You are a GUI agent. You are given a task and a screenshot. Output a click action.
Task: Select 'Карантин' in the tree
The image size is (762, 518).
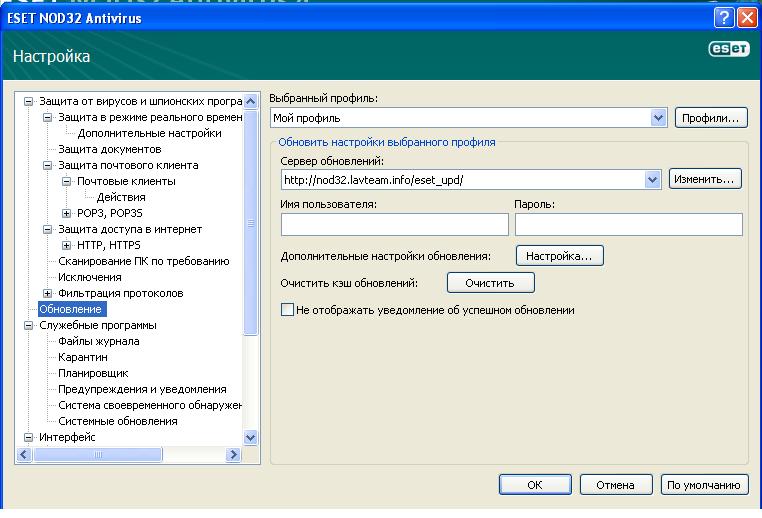click(x=83, y=357)
